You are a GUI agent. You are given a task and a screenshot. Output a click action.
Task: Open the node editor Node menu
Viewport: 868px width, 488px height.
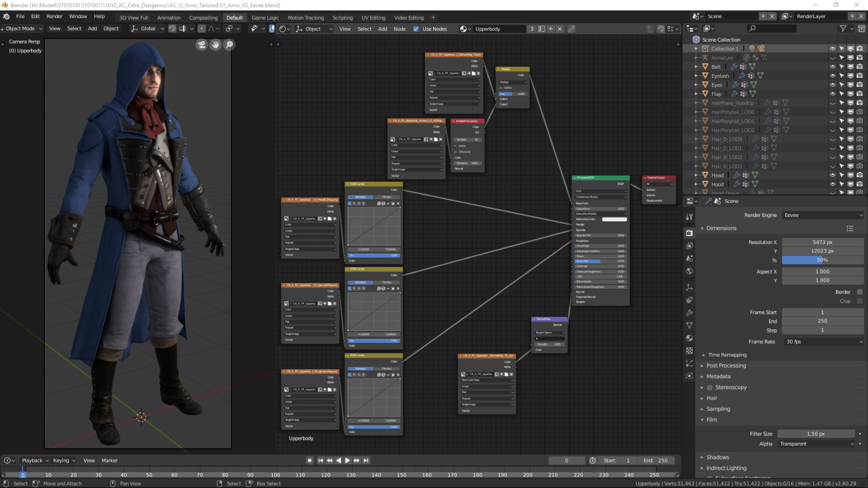[399, 29]
